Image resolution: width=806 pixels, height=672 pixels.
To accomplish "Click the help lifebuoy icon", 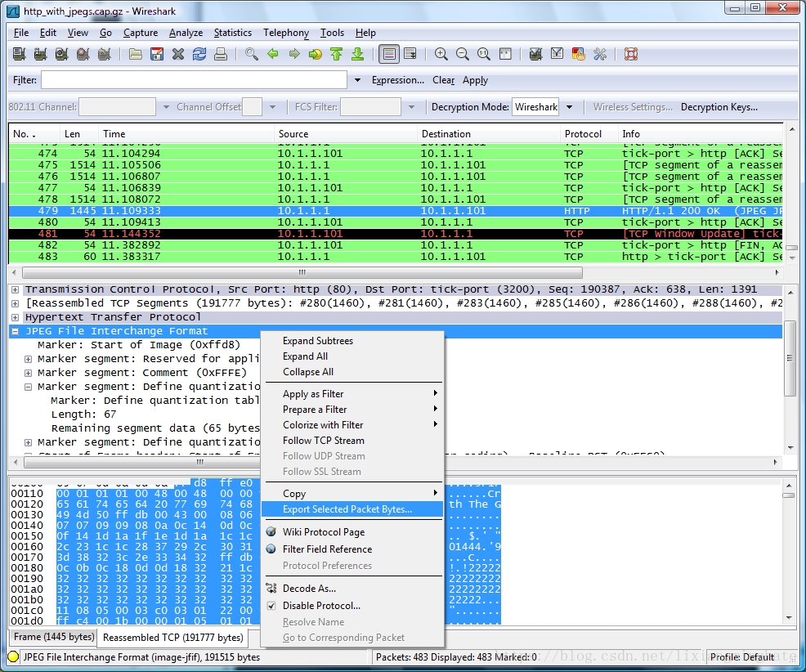I will [631, 54].
